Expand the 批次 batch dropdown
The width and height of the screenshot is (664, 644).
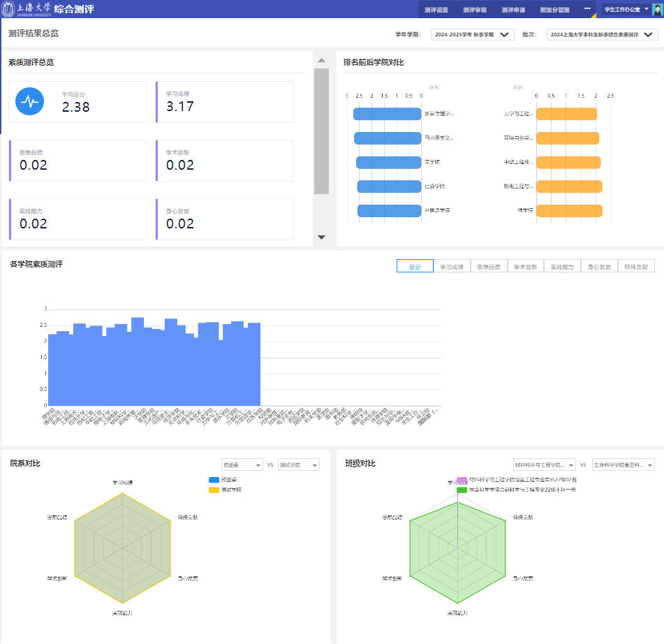(x=602, y=34)
